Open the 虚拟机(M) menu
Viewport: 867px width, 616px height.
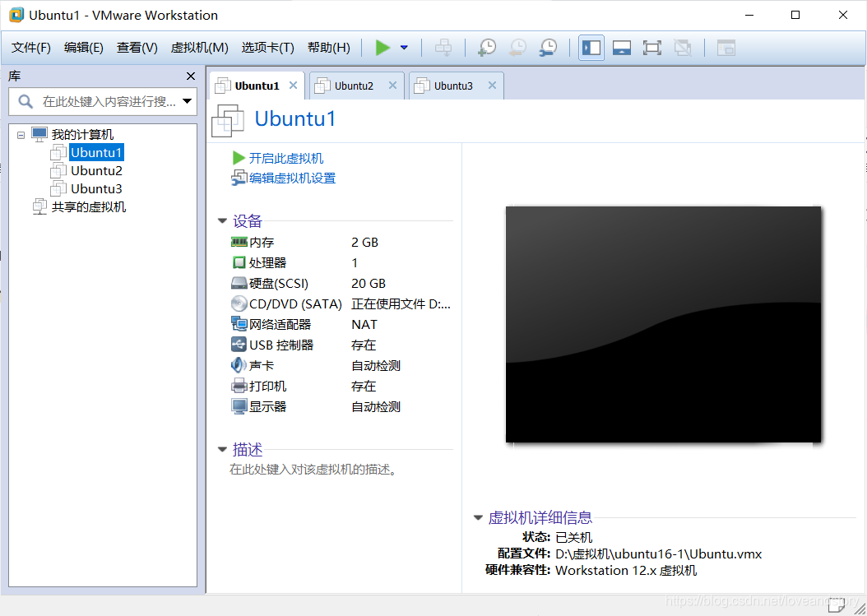tap(200, 48)
